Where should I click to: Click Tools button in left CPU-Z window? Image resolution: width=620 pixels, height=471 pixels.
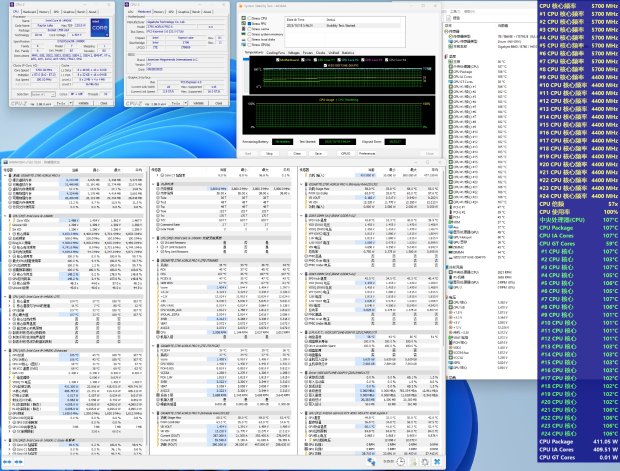(61, 103)
